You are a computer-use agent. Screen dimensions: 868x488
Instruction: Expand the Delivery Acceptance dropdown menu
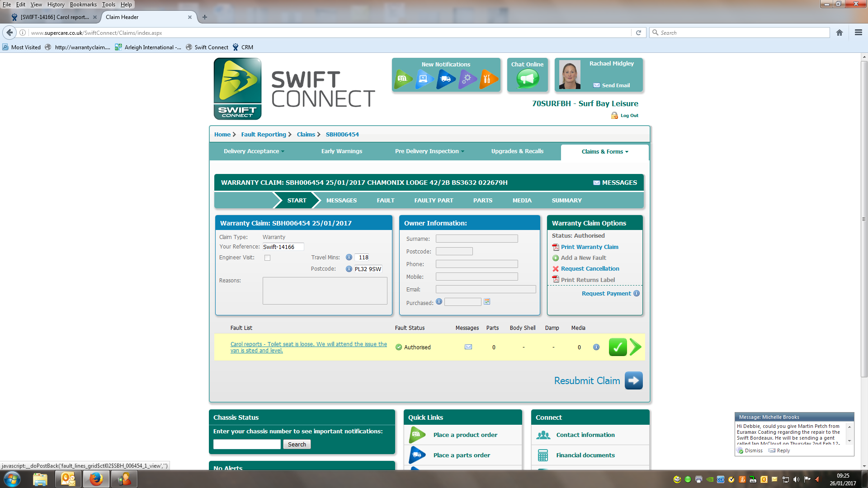[254, 151]
